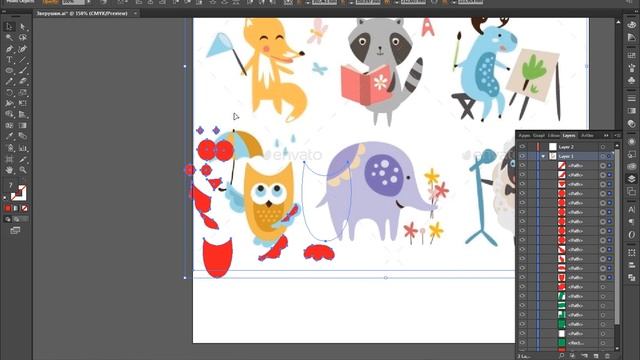Open the Layers panel options menu
The height and width of the screenshot is (360, 640).
(x=617, y=136)
